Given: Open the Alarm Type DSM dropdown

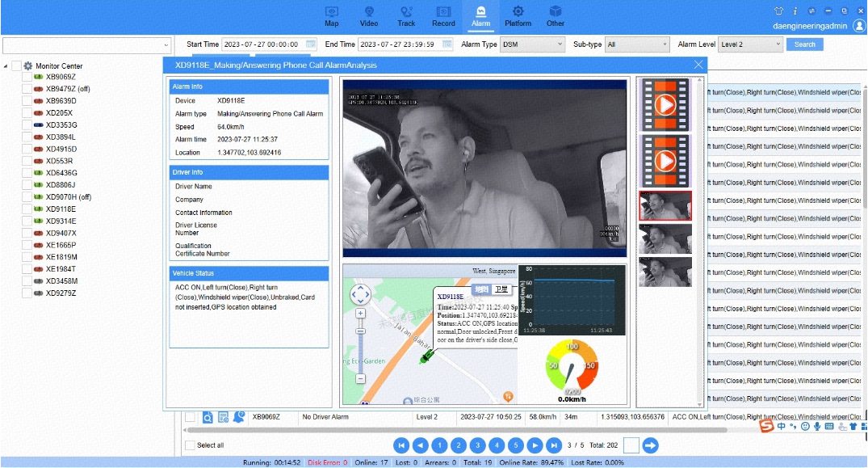Looking at the screenshot, I should [x=533, y=44].
